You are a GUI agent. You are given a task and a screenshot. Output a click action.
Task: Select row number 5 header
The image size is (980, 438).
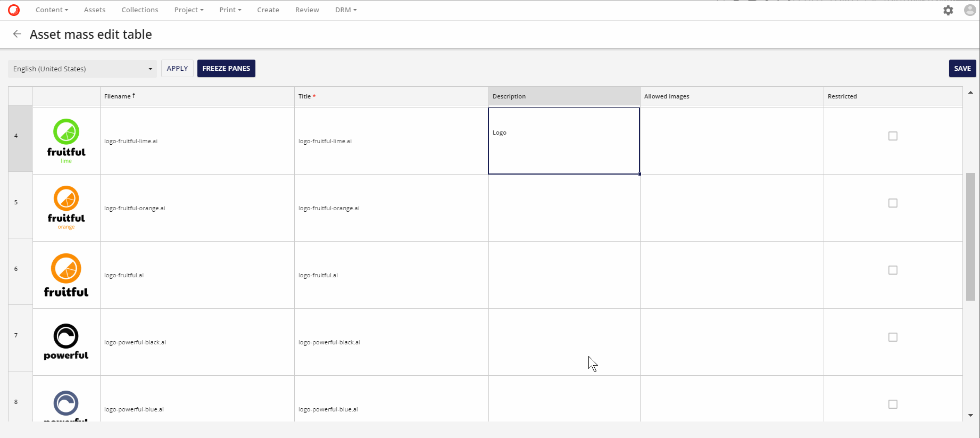click(x=20, y=205)
